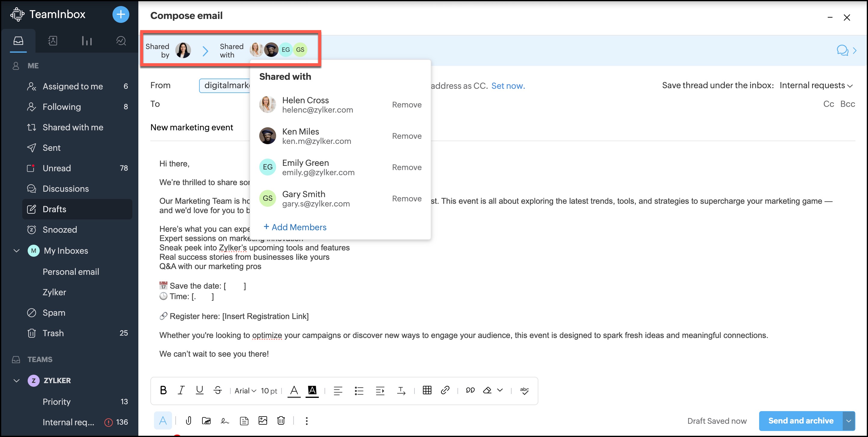
Task: Toggle strikethrough formatting
Action: tap(218, 390)
